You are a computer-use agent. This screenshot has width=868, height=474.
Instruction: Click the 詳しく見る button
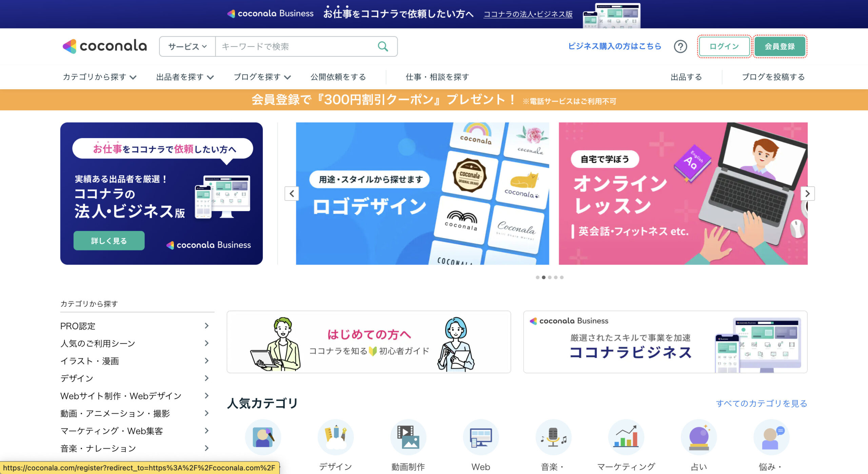point(109,241)
